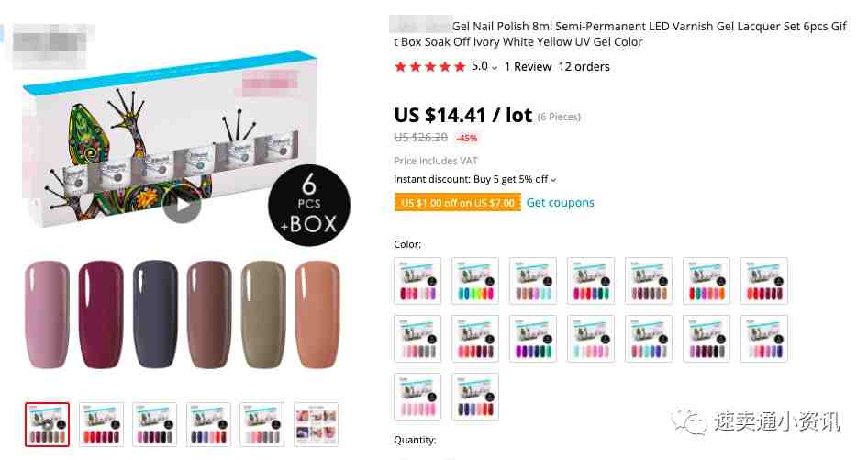View the second gallery thumbnail with red polishes
Viewport: 868px width, 460px height.
[101, 424]
